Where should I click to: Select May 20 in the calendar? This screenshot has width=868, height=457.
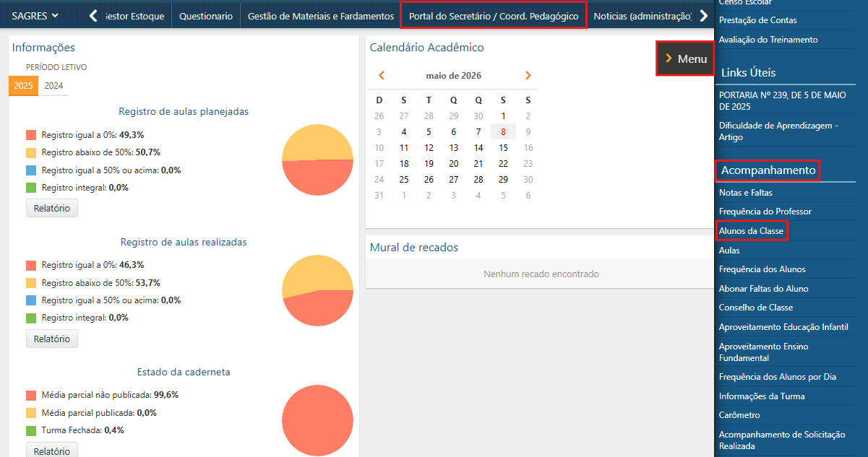[453, 164]
